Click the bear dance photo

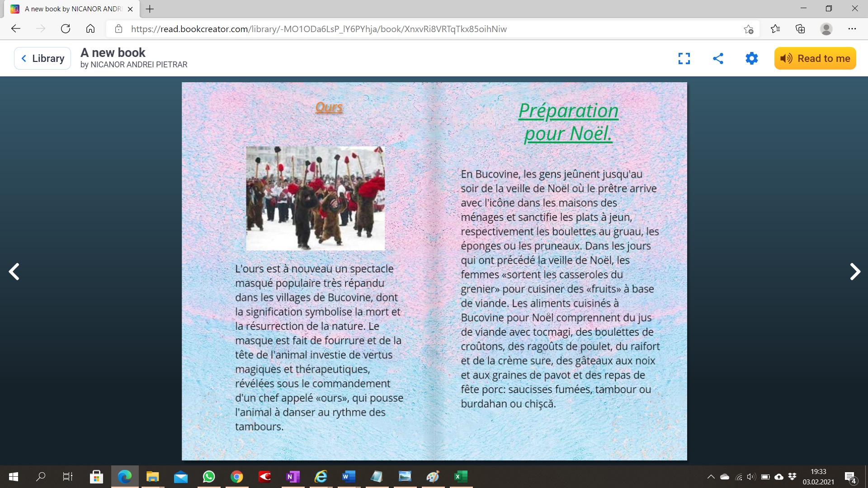(315, 198)
